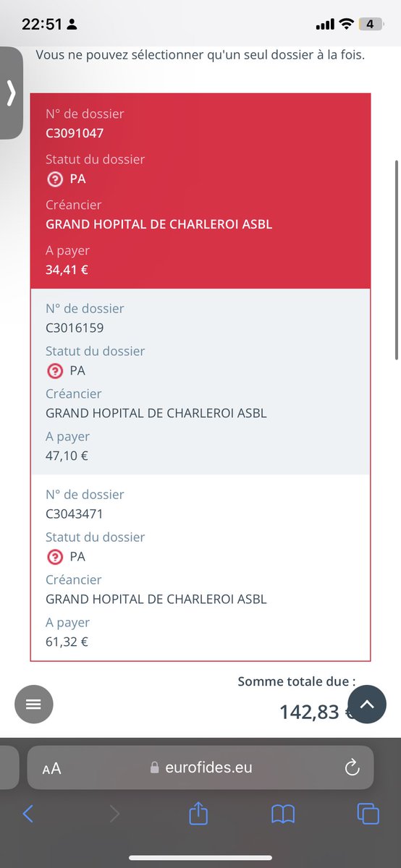Select dossier C3016159 card for 47,10 €

(x=200, y=382)
